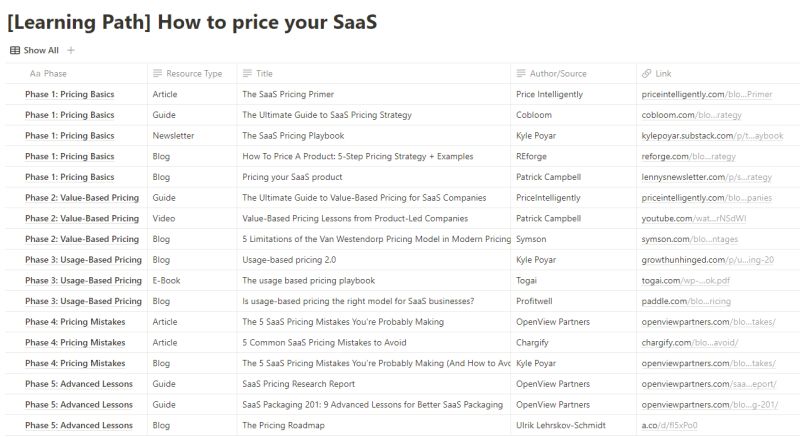Open the a.co link for The Pricing Roadmap
Viewport: 800px width, 437px height.
[x=669, y=425]
